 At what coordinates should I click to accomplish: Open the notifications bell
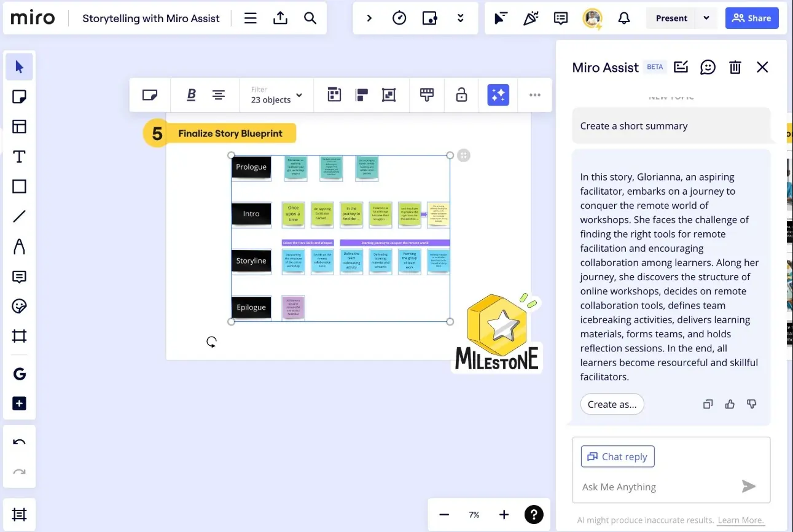click(624, 18)
